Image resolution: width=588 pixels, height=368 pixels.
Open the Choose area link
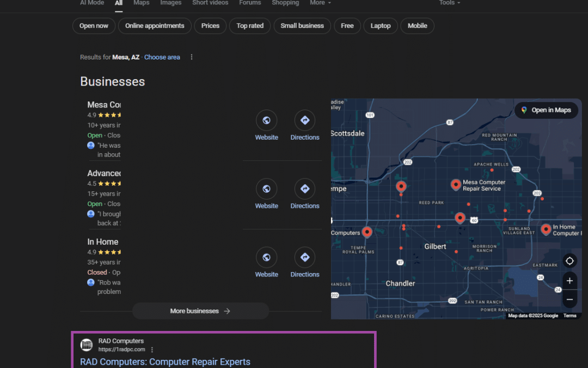coord(162,57)
